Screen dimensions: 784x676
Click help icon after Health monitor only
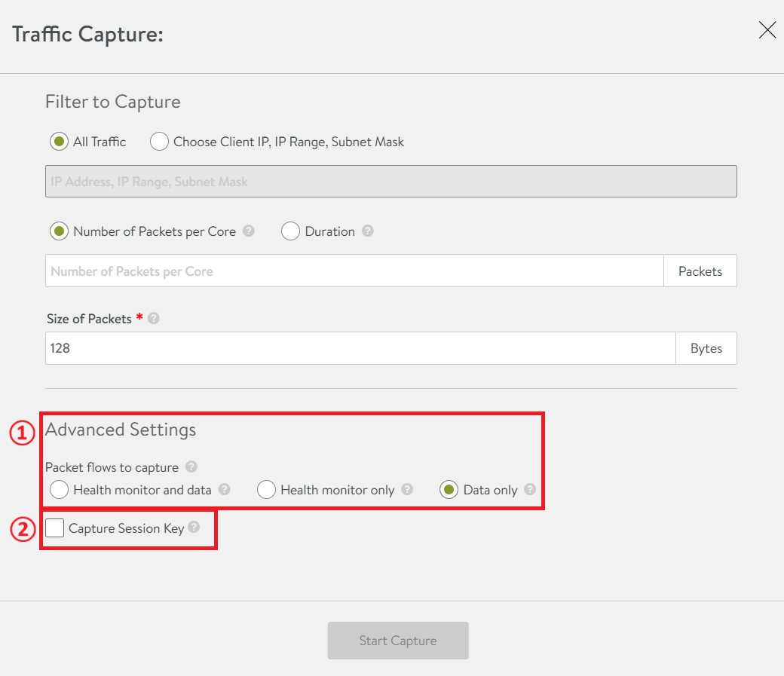click(408, 490)
